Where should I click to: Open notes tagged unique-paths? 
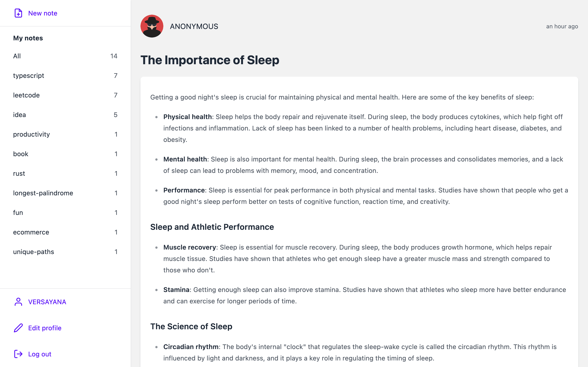pyautogui.click(x=33, y=252)
